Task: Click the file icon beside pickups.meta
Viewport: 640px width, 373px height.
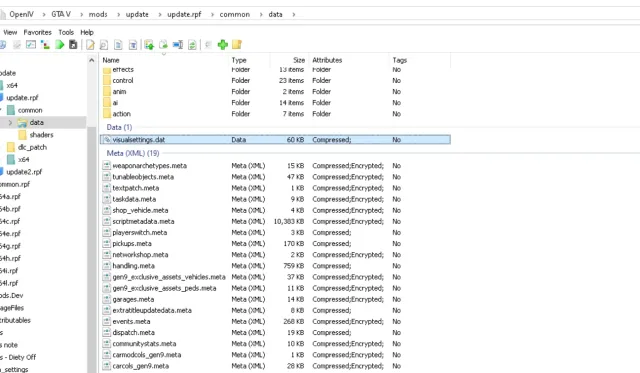Action: coord(107,244)
